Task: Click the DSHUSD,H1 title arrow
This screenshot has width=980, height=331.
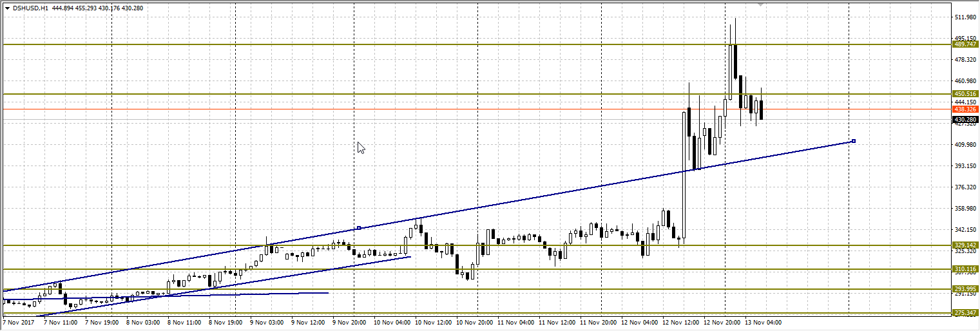Action: 7,8
